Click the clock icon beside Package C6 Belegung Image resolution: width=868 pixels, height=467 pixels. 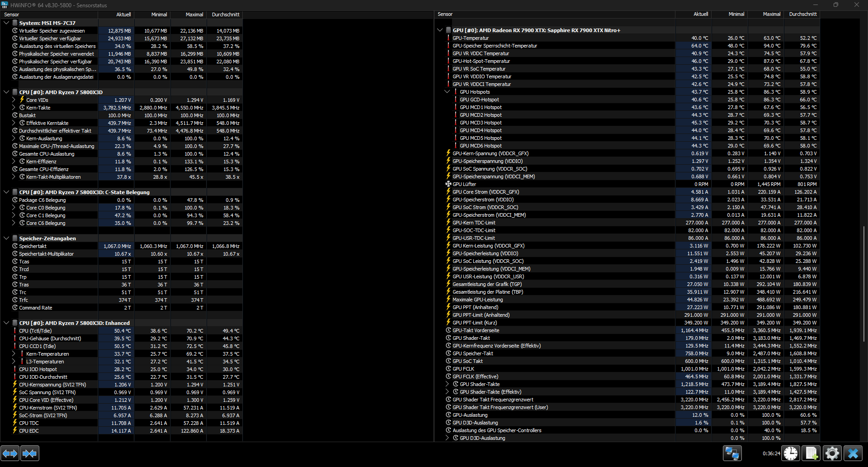[15, 200]
